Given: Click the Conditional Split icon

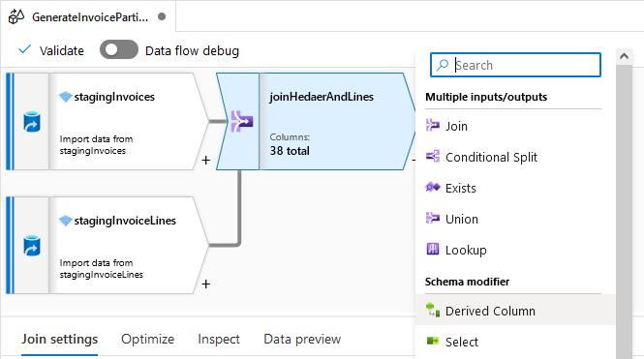Looking at the screenshot, I should point(433,156).
